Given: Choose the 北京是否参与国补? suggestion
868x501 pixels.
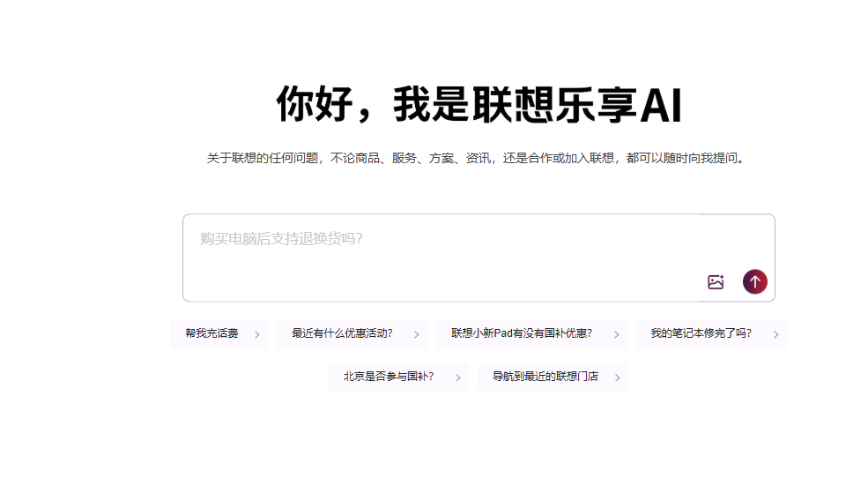Looking at the screenshot, I should click(398, 378).
